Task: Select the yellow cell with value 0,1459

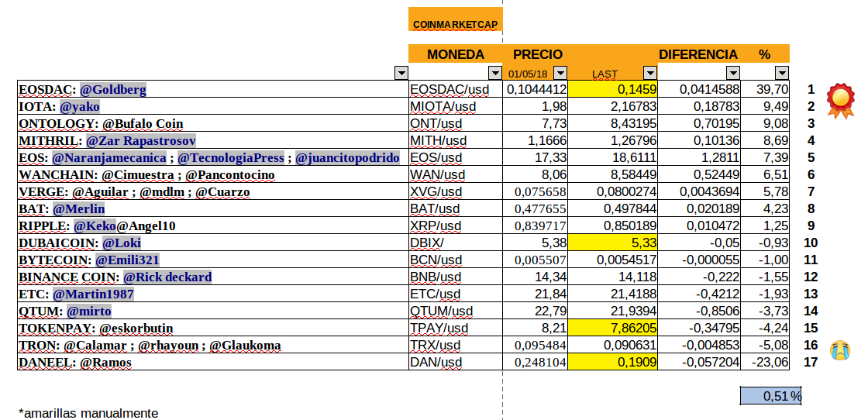Action: click(x=613, y=90)
